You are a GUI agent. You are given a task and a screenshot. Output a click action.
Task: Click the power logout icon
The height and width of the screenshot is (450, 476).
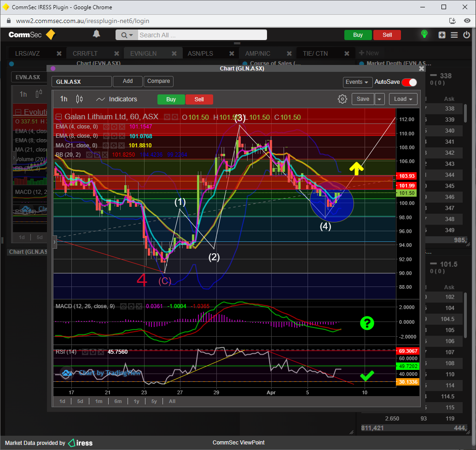pos(467,35)
